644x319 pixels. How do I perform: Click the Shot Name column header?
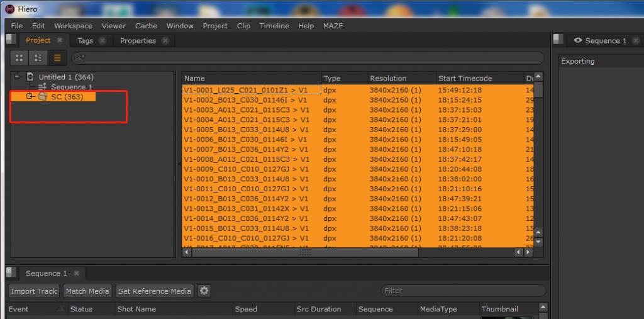click(174, 309)
